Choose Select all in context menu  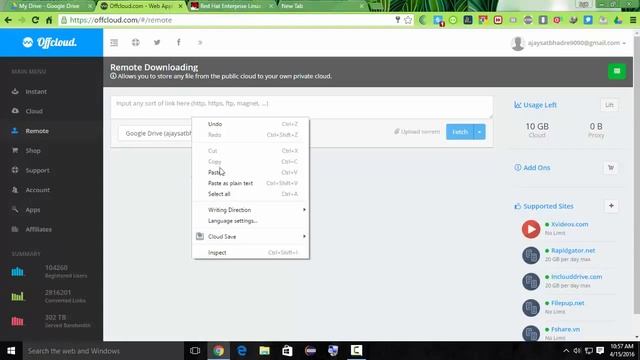point(251,194)
